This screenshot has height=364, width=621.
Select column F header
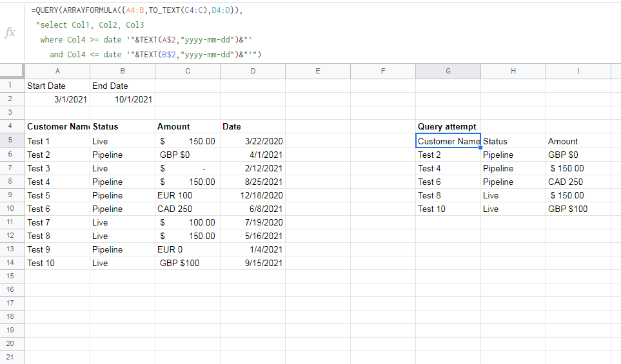383,72
